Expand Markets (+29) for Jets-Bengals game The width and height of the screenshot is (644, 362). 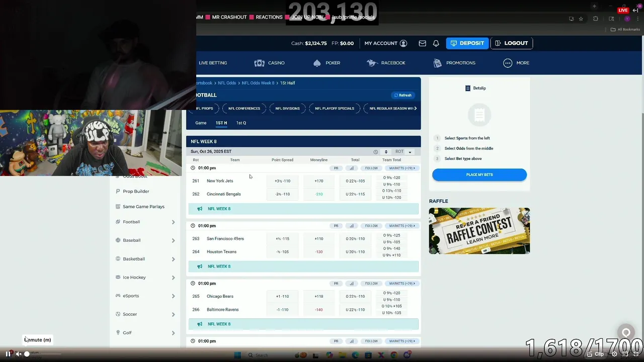tap(401, 168)
